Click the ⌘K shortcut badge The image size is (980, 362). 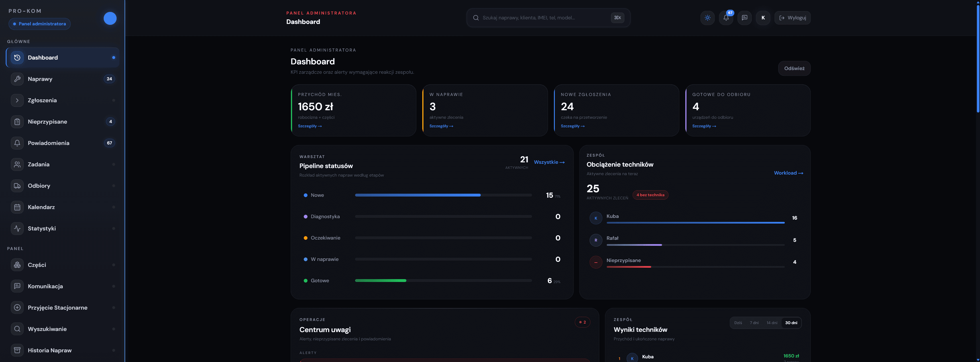pos(617,17)
